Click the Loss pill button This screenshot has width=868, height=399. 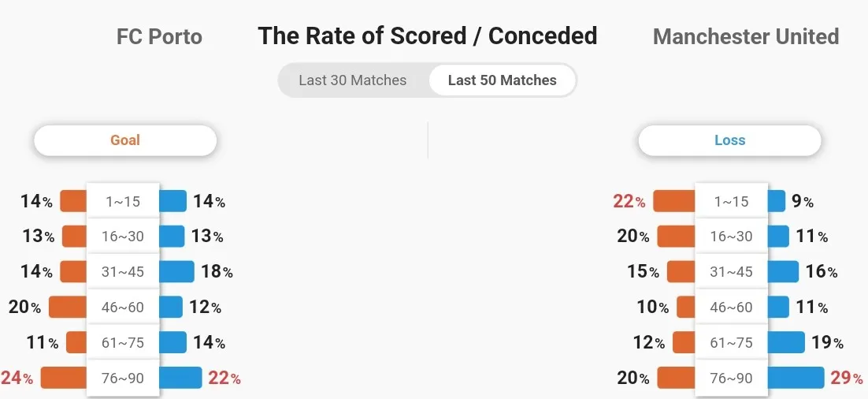pos(729,140)
